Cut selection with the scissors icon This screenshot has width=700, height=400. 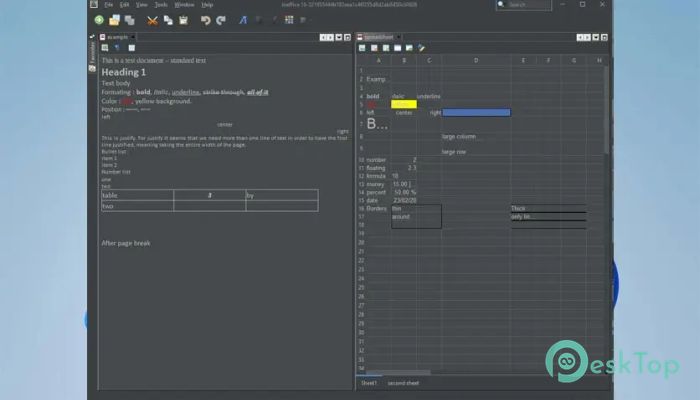[x=153, y=21]
